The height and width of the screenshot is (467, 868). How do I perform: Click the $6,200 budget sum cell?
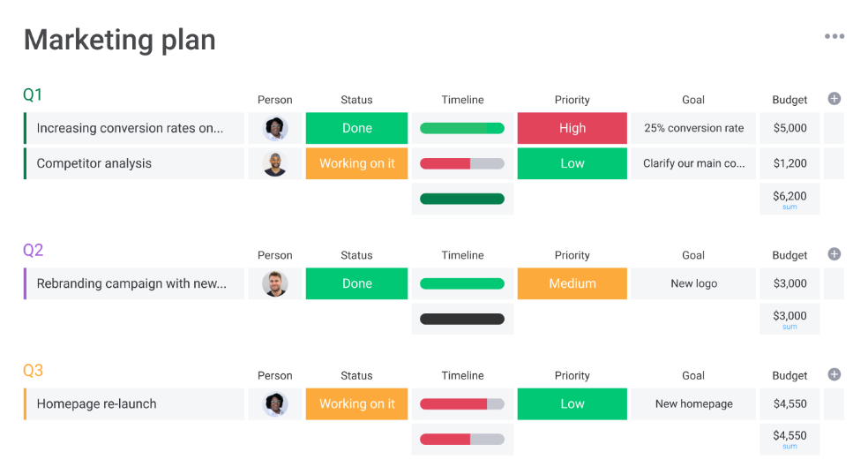(789, 199)
